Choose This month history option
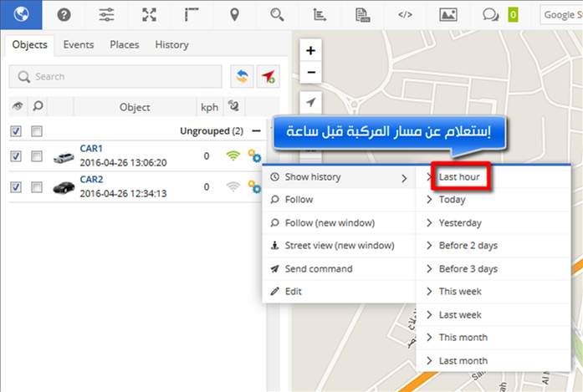Screen dimensions: 583x392 (x=494, y=338)
